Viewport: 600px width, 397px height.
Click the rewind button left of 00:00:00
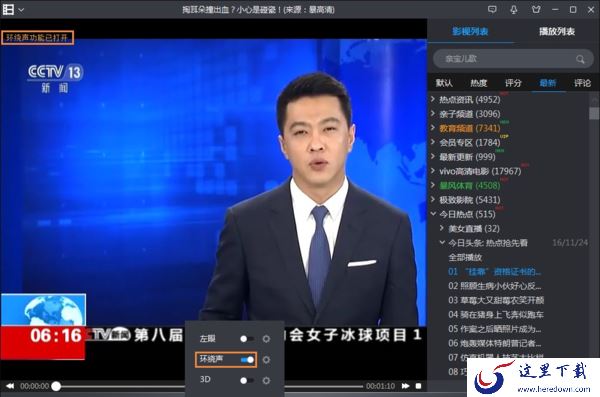pyautogui.click(x=10, y=386)
